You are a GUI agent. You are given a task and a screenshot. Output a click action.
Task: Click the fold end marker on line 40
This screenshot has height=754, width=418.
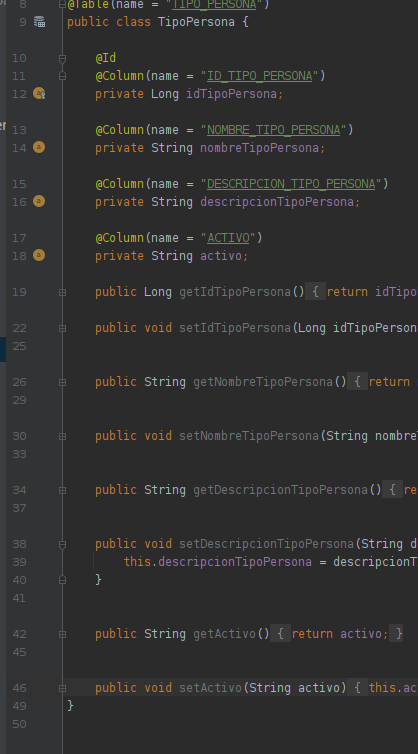click(62, 580)
